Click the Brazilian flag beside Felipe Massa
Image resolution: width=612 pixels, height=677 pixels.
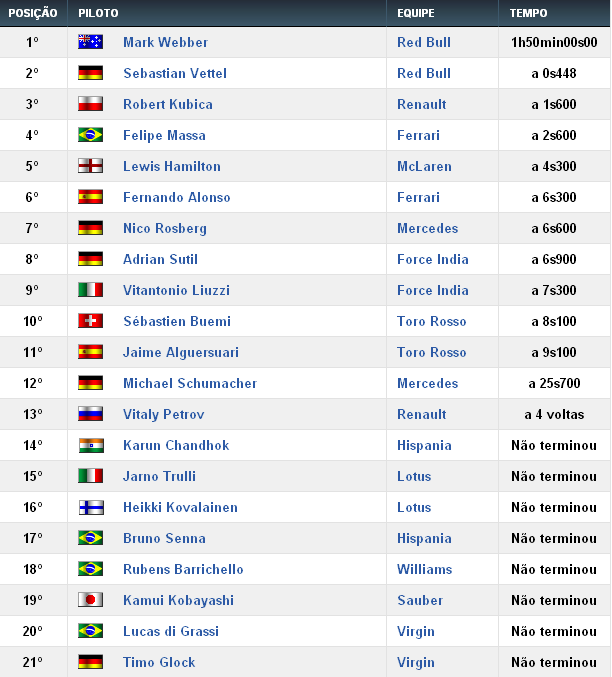[x=90, y=135]
